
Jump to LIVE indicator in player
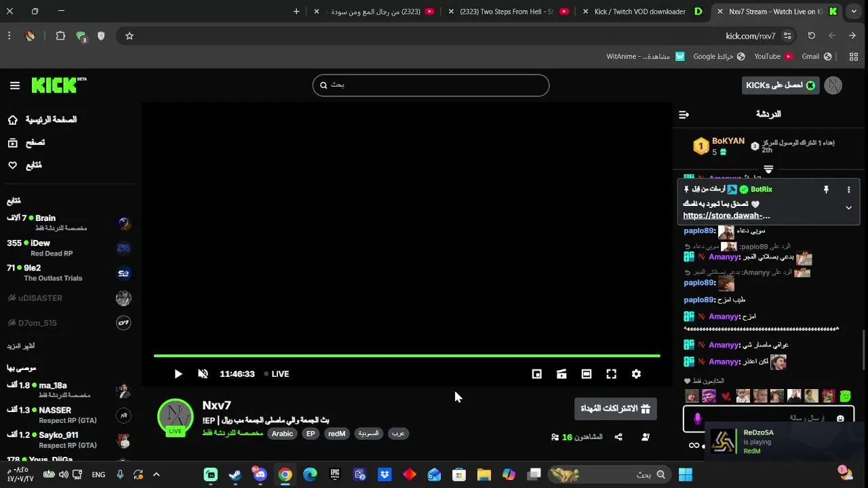click(x=276, y=374)
